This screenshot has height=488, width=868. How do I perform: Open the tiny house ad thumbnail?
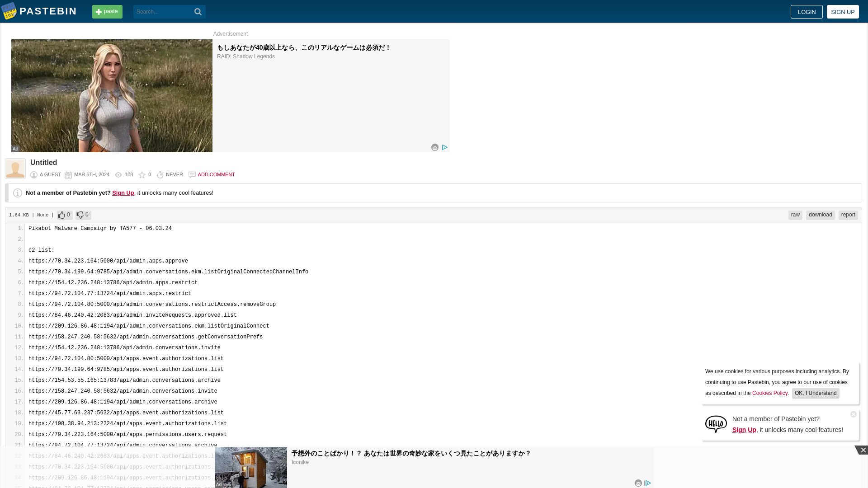click(x=251, y=468)
